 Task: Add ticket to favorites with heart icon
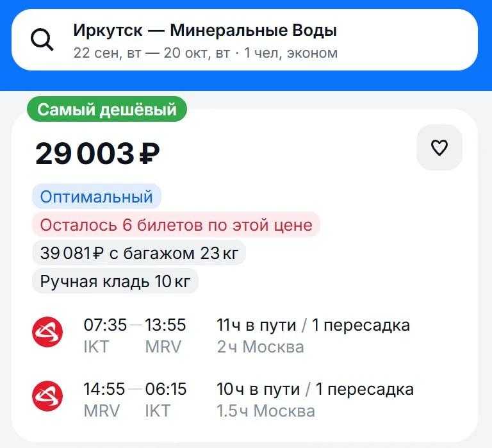(439, 147)
